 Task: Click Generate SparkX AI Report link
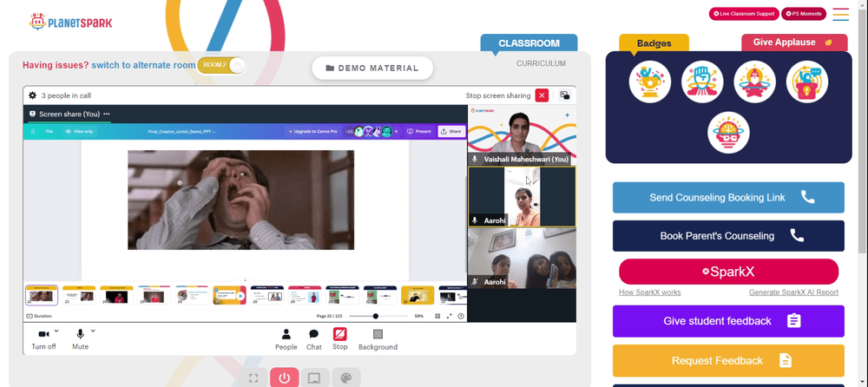tap(793, 292)
